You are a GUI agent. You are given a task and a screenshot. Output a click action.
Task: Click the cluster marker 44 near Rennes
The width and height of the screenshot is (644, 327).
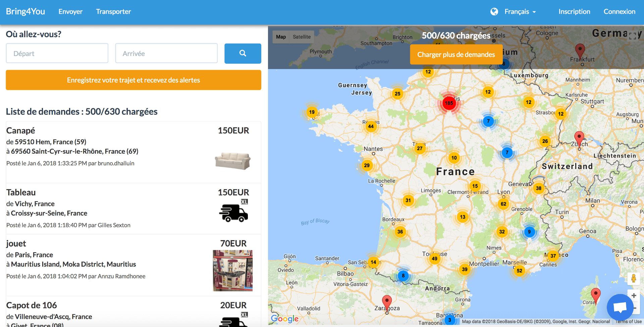371,126
